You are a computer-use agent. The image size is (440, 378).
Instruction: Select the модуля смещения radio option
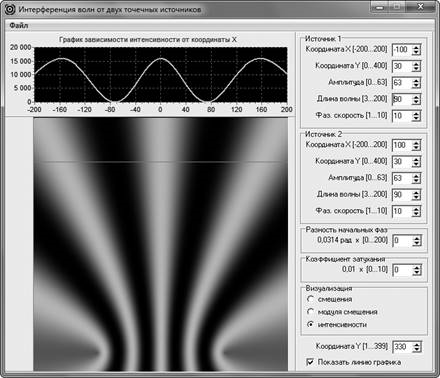coord(310,312)
